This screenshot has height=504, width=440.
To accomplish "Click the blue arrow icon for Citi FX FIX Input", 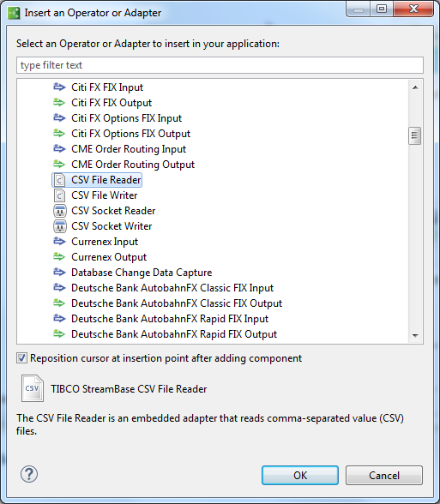I will click(x=59, y=87).
